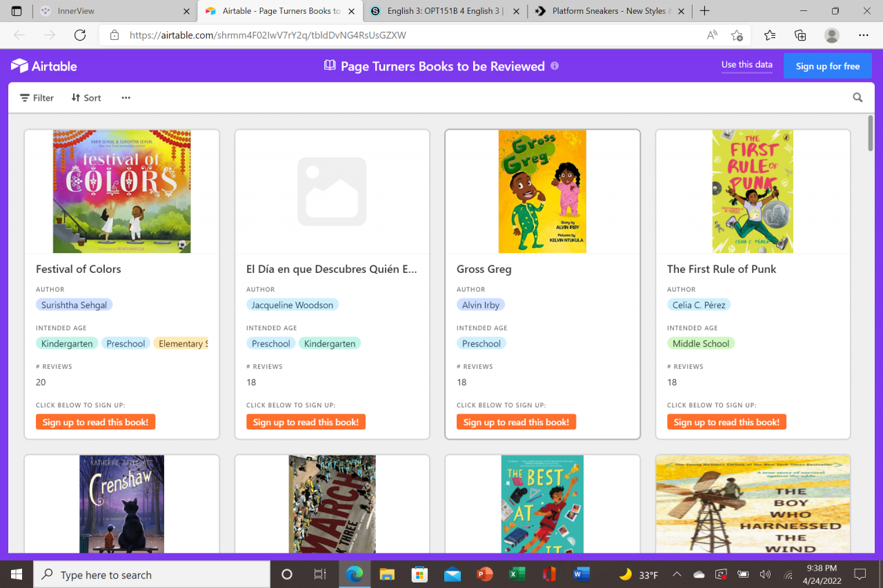This screenshot has width=883, height=588.
Task: Open the tab actions menu icon
Action: click(x=17, y=11)
